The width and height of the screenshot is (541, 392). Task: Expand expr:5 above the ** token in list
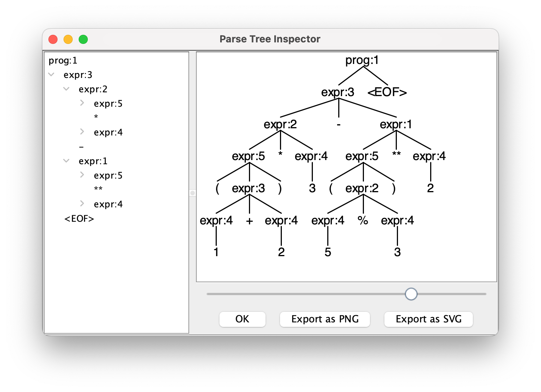(x=82, y=175)
